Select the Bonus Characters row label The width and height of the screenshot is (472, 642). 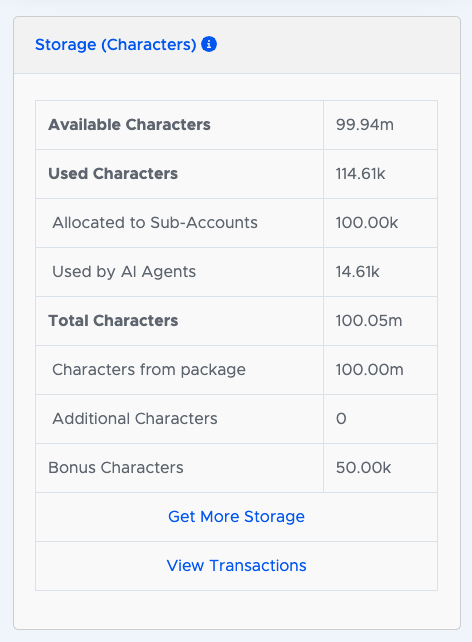[116, 468]
